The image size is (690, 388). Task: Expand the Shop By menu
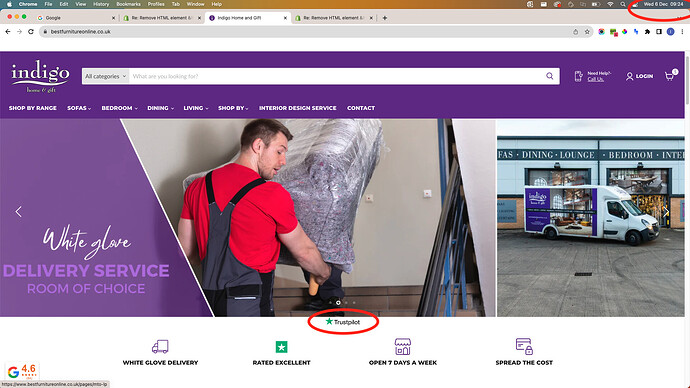233,108
